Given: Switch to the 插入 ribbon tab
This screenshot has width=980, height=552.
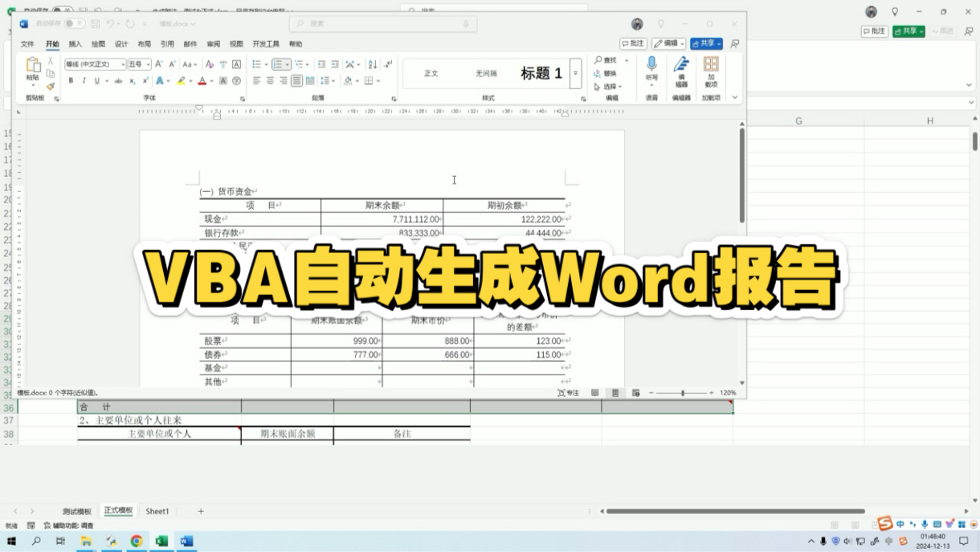Looking at the screenshot, I should (x=75, y=44).
